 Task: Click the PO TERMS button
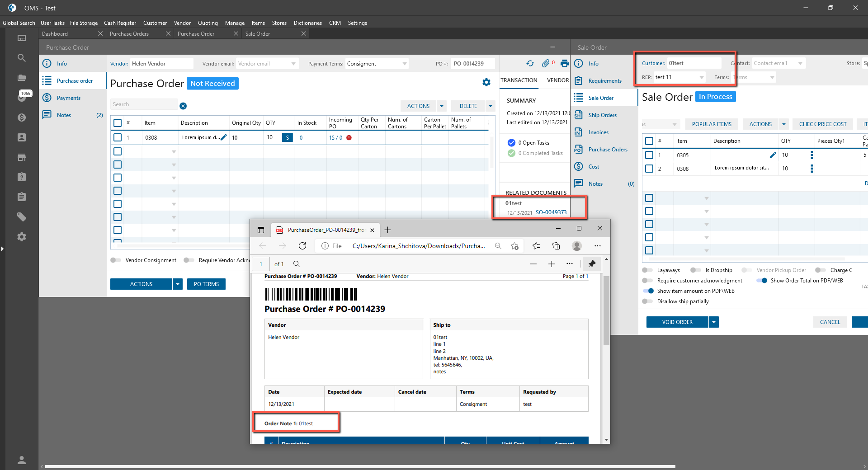(206, 284)
